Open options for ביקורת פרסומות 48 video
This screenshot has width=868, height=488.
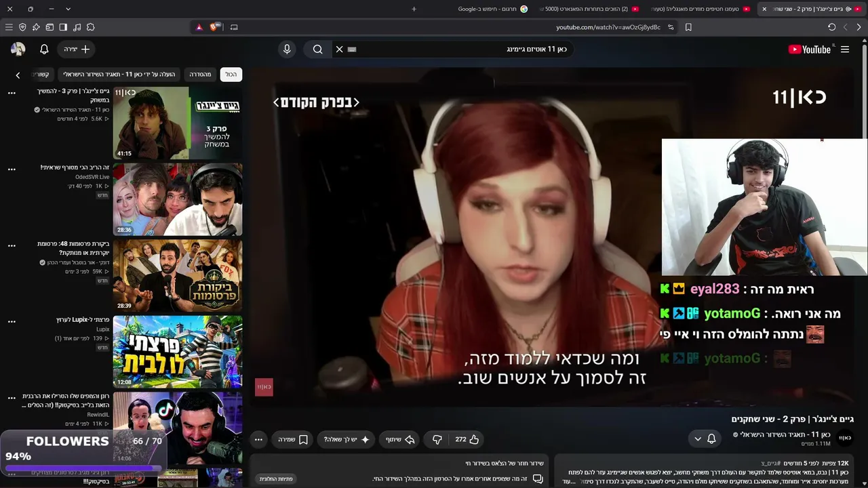coord(12,246)
